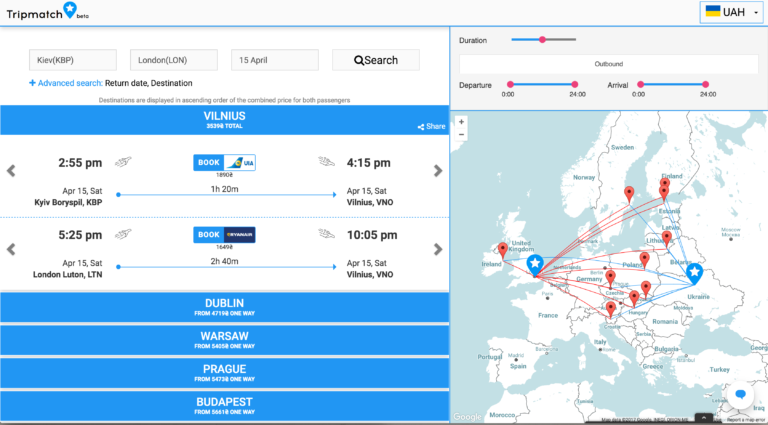Show next flight for Kyiv Boryspil leg
This screenshot has height=425, width=768.
[x=438, y=170]
